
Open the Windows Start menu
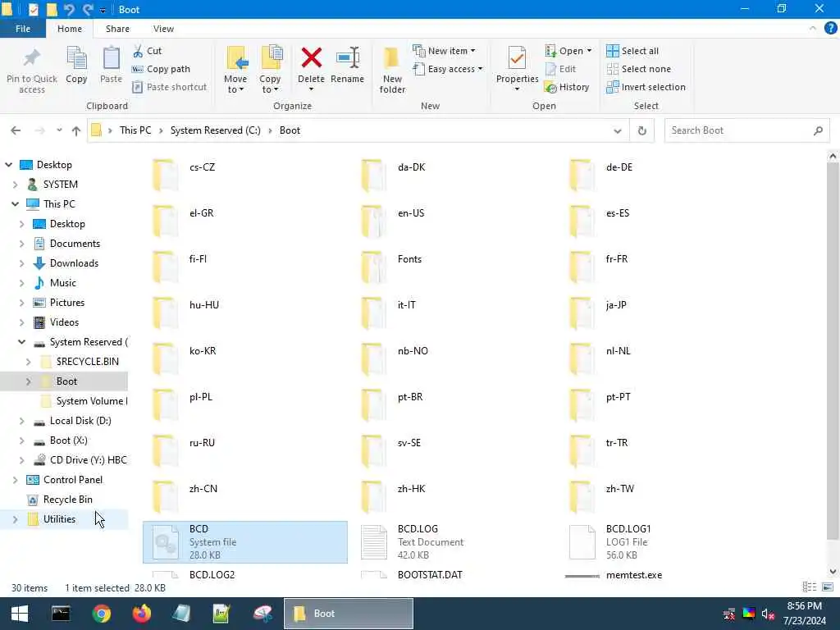pyautogui.click(x=20, y=614)
